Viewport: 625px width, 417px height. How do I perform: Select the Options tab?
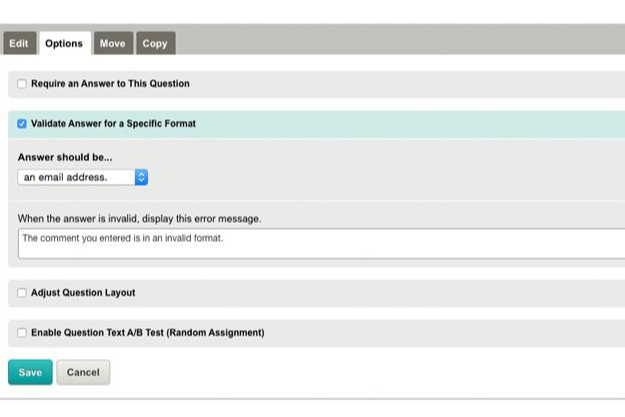(64, 44)
